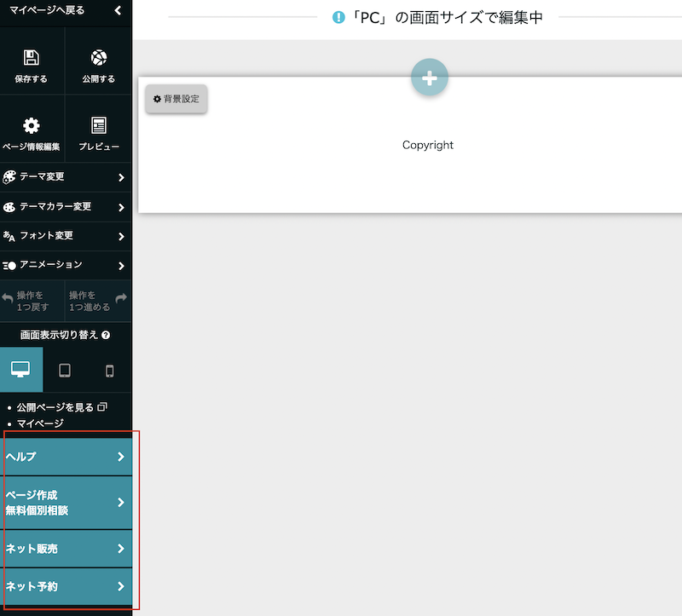Image resolution: width=682 pixels, height=616 pixels.
Task: Expand the アニメーション menu
Action: pos(66,265)
